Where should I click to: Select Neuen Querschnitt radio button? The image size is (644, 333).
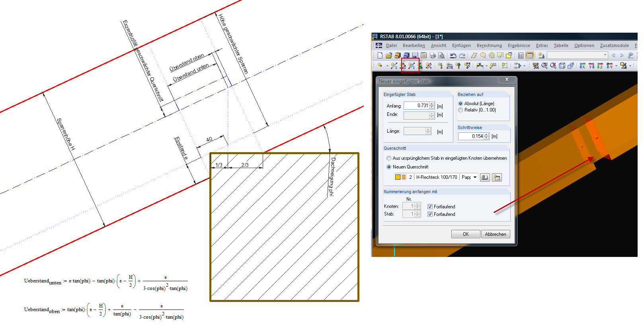[x=389, y=167]
